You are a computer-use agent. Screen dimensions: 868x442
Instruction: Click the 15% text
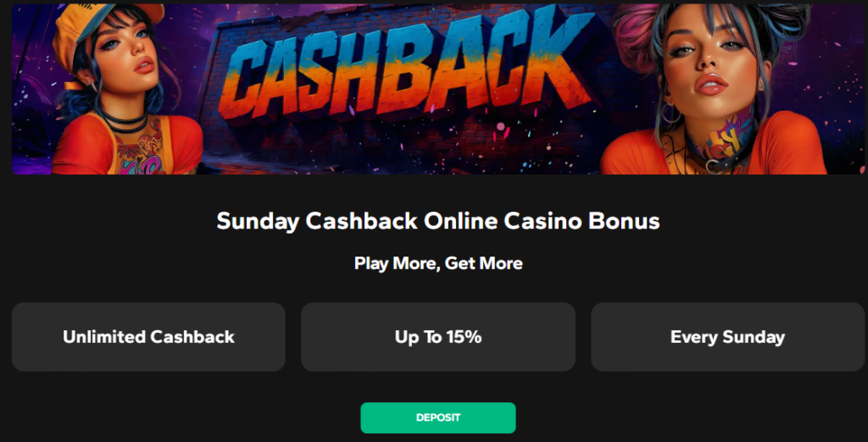click(462, 337)
